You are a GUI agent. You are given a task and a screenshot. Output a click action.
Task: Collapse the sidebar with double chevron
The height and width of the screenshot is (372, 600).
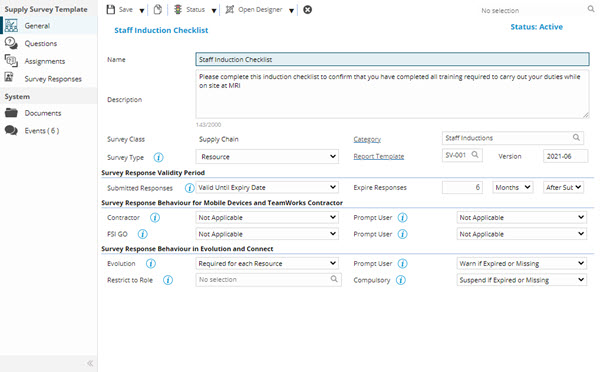pos(90,363)
